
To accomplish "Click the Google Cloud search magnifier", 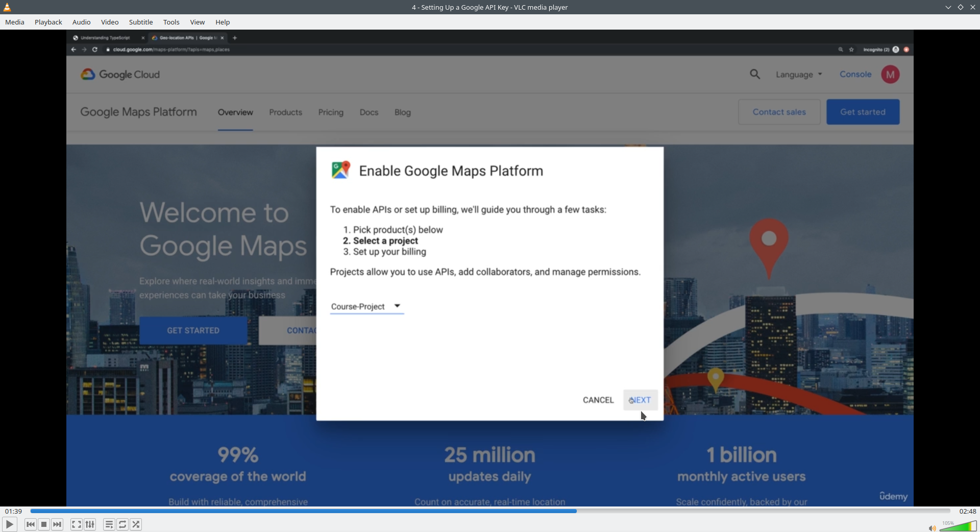I will pos(755,75).
